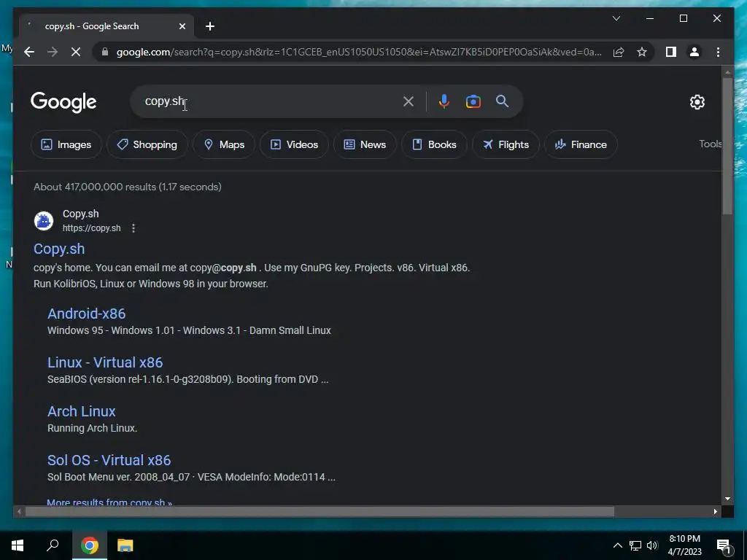Switch to Finance results
This screenshot has width=747, height=560.
coord(581,144)
